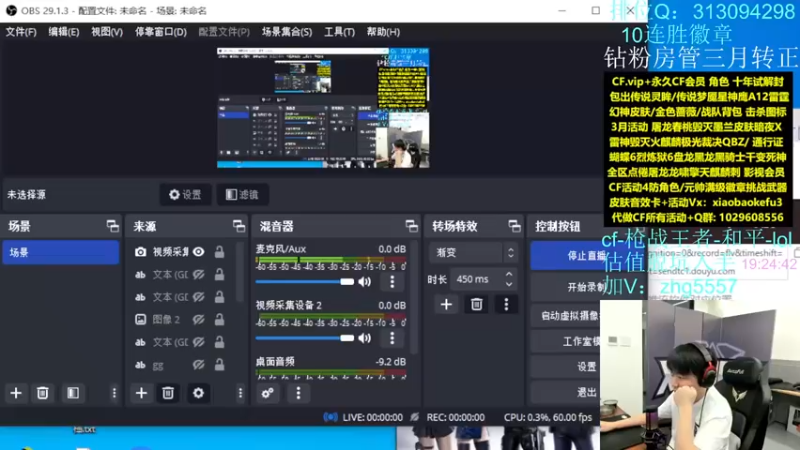
Task: Open mixer menu three dots at bottom
Action: 298,393
